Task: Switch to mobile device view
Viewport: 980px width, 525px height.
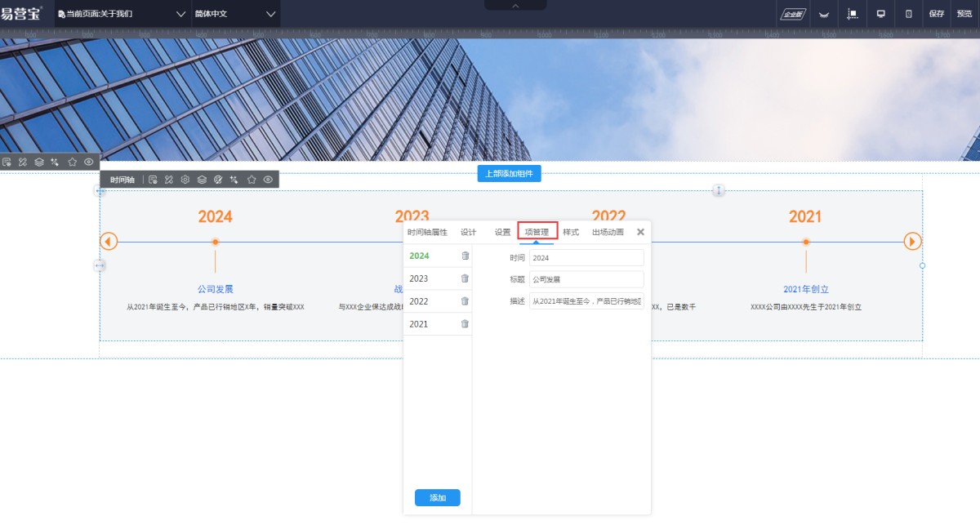Action: (909, 14)
